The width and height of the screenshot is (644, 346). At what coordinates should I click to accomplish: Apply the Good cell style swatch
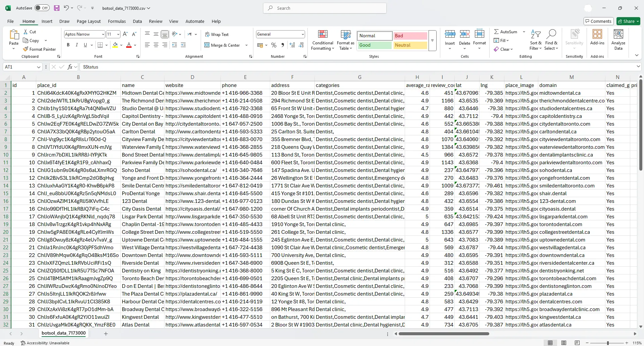point(374,45)
